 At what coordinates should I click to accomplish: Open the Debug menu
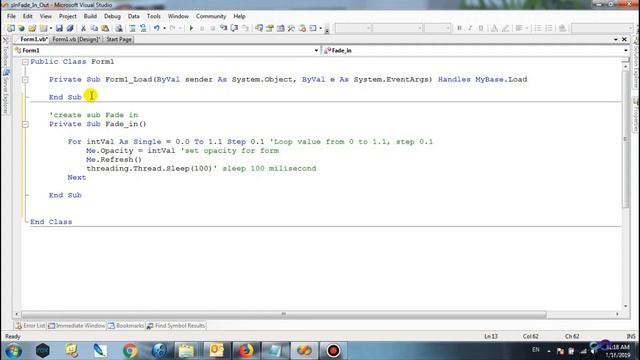click(112, 16)
